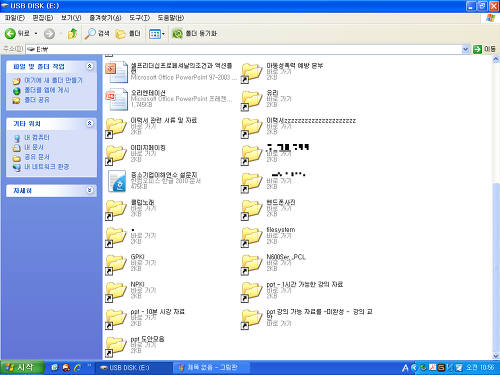This screenshot has width=500, height=375.
Task: Click the system tray clock 오전 10:56
Action: click(x=480, y=367)
